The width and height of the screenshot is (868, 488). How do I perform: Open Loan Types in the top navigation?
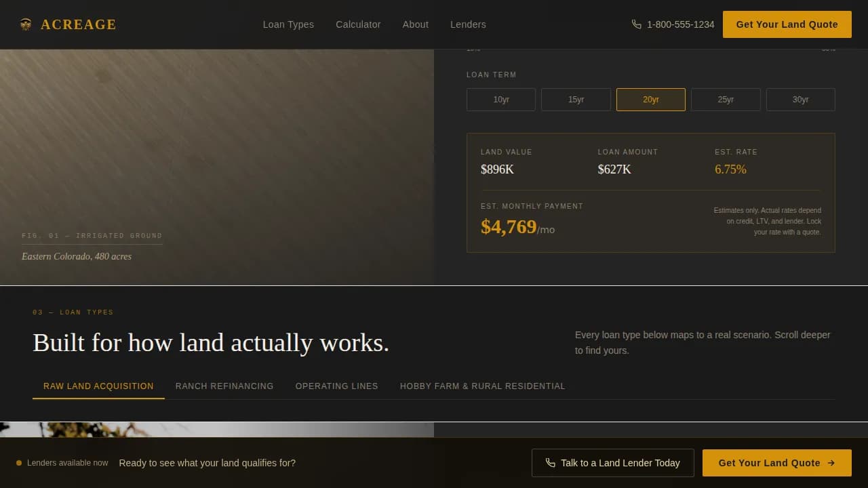(x=288, y=24)
